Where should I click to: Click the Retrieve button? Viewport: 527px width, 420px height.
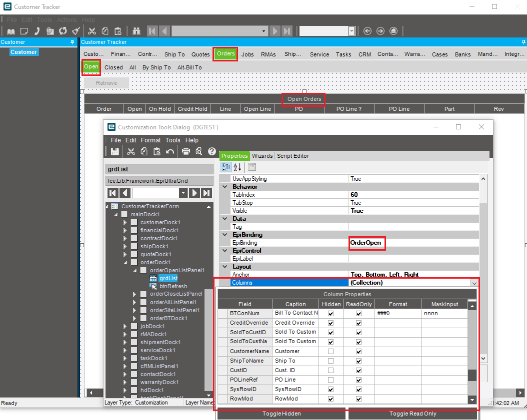point(106,83)
